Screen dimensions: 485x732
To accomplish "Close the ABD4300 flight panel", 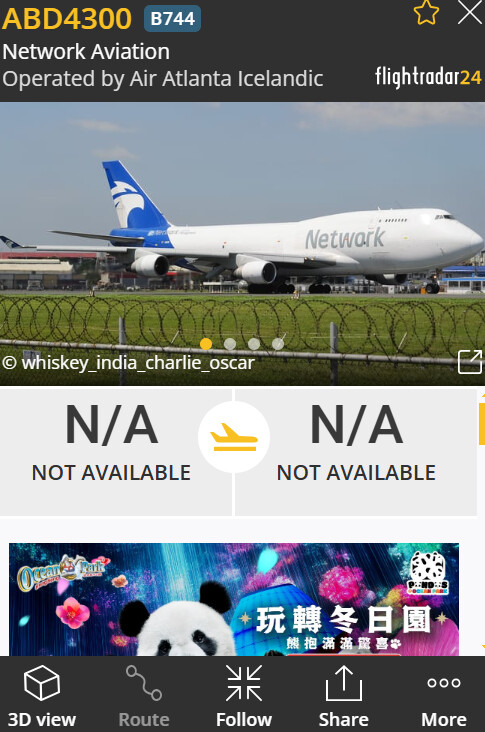I will pyautogui.click(x=470, y=13).
